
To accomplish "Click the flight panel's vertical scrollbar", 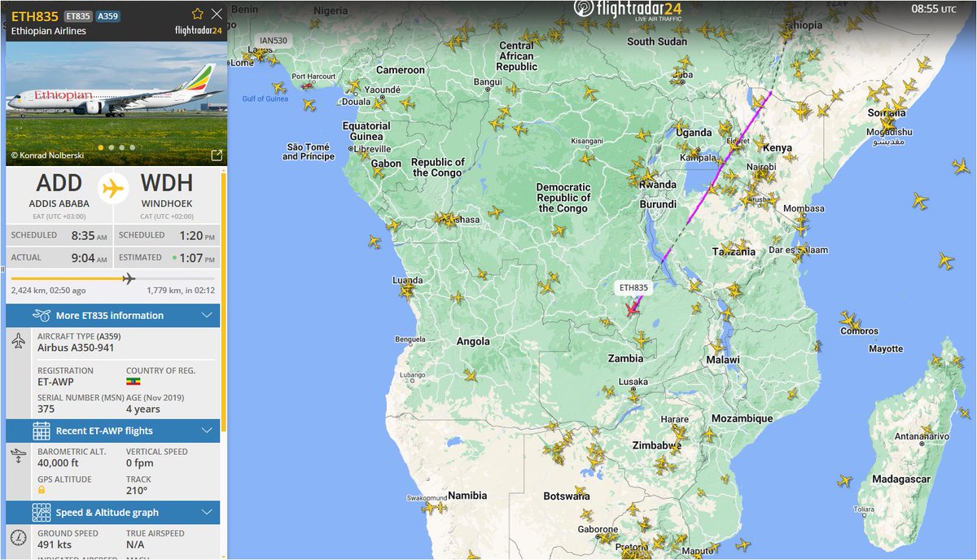I will pos(223,301).
